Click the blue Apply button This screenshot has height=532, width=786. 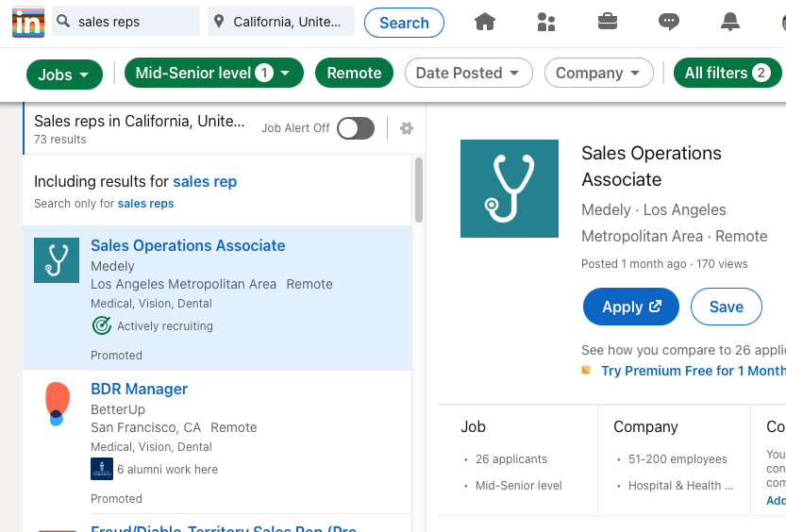(x=631, y=307)
